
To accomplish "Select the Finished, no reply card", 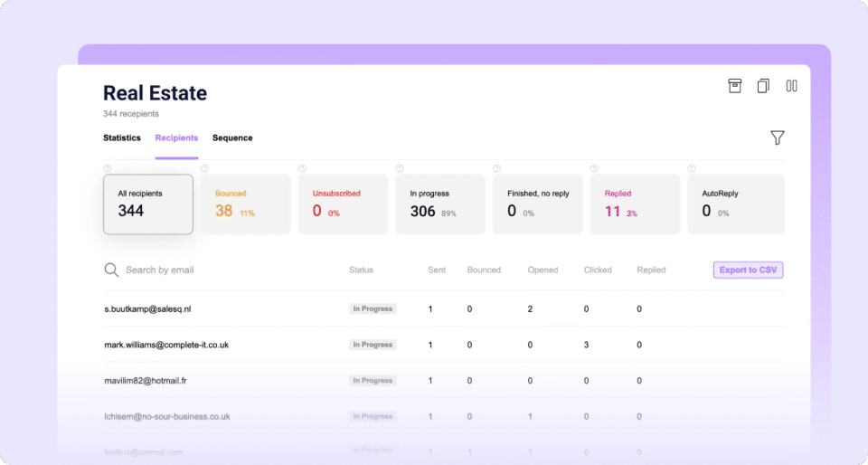I will tap(537, 204).
